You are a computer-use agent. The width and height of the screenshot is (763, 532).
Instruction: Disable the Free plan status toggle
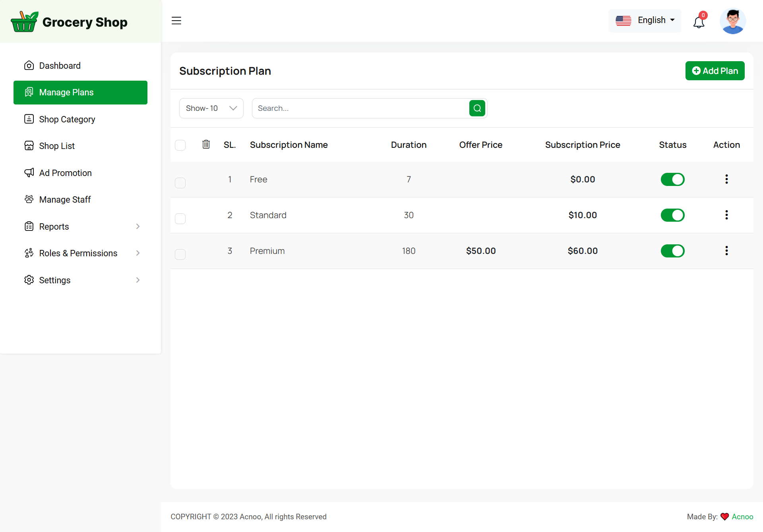coord(672,179)
